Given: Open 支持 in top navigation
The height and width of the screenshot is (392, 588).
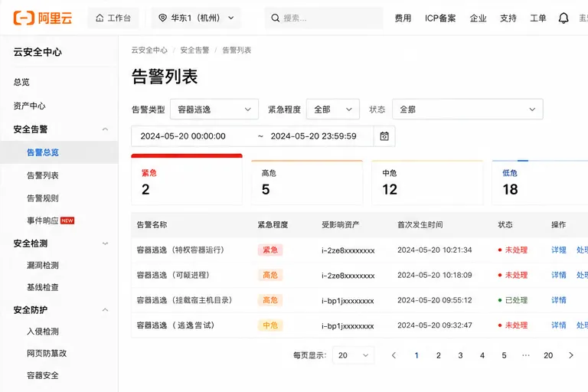Looking at the screenshot, I should click(508, 18).
